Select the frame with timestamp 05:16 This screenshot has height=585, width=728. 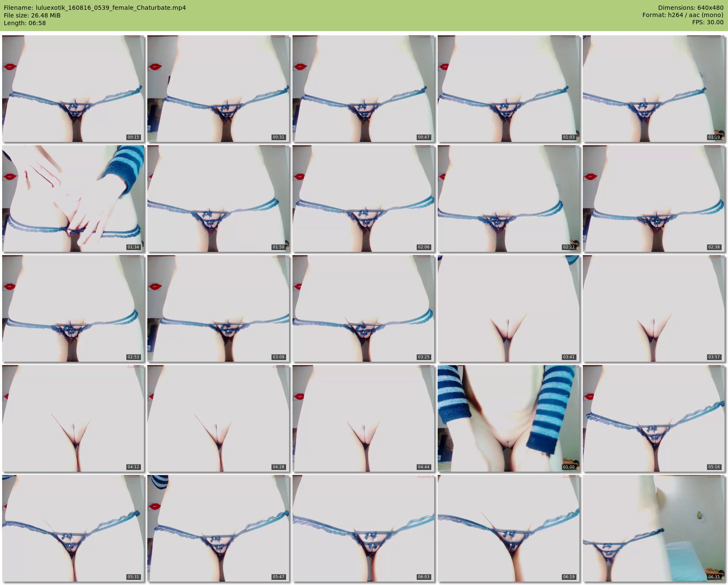pos(654,418)
